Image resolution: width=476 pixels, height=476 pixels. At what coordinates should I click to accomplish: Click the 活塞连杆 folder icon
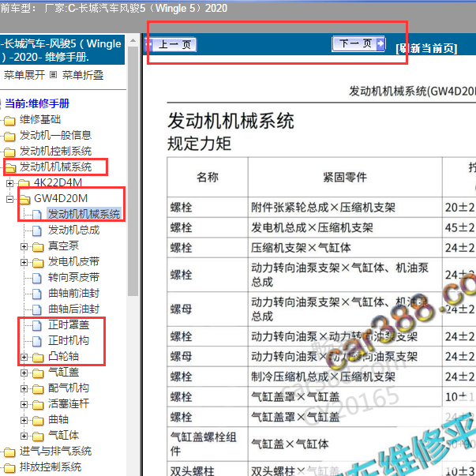38,405
